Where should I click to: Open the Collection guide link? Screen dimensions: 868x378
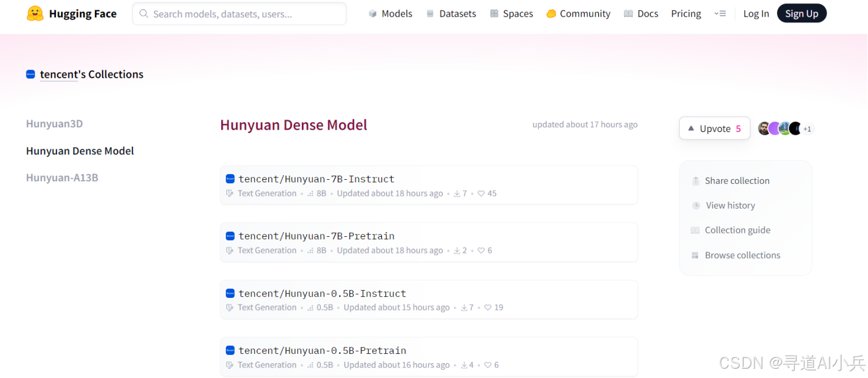point(731,230)
